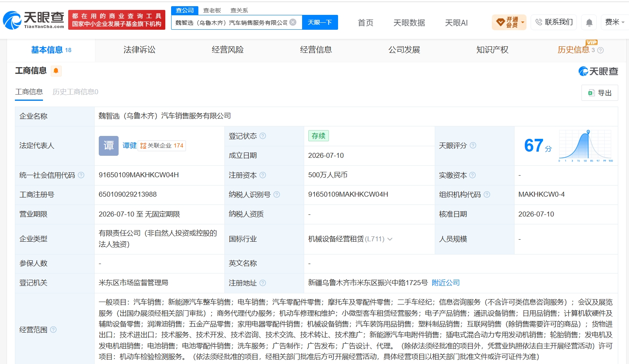
Task: Click help icon beside 历史信息 tab
Action: [600, 50]
